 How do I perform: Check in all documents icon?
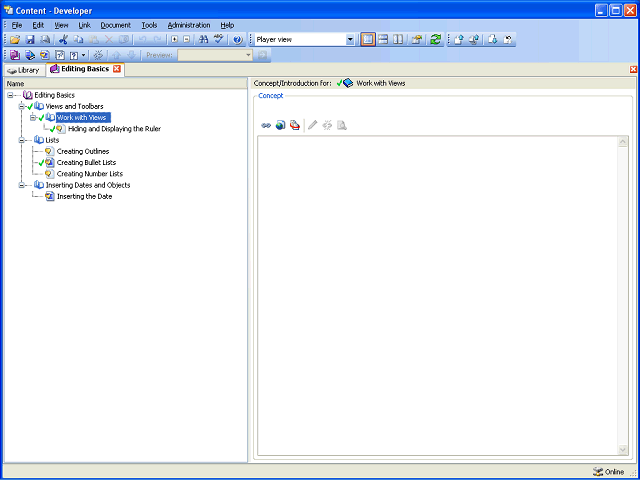(474, 40)
